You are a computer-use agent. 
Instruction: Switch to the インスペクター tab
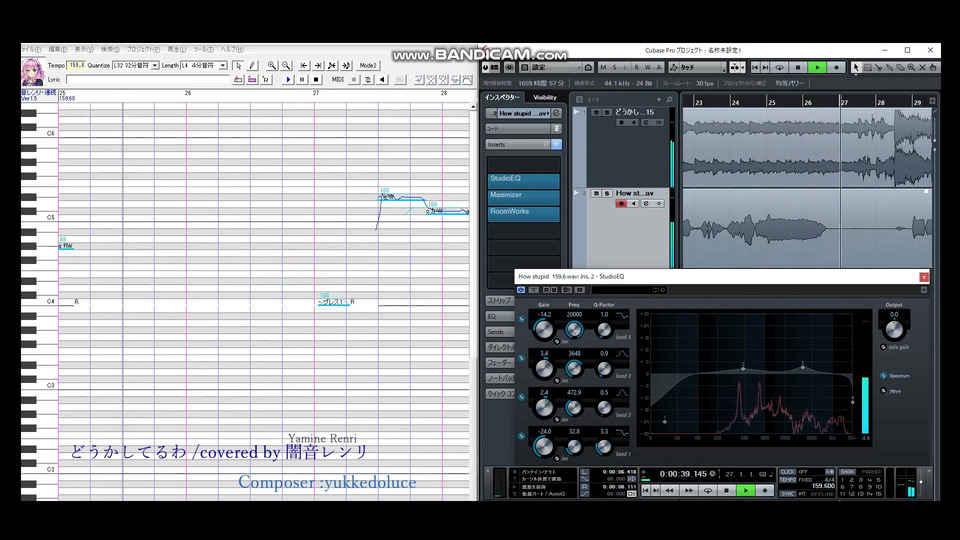(x=502, y=97)
